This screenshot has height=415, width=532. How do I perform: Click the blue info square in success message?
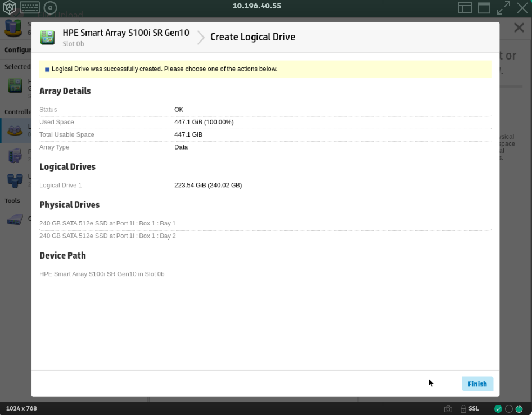[x=47, y=70]
